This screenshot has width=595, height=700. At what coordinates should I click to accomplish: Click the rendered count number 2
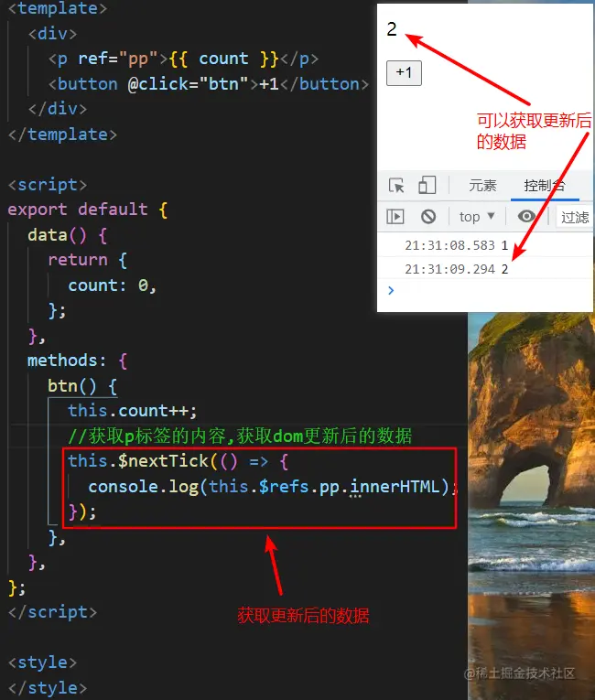(x=392, y=29)
